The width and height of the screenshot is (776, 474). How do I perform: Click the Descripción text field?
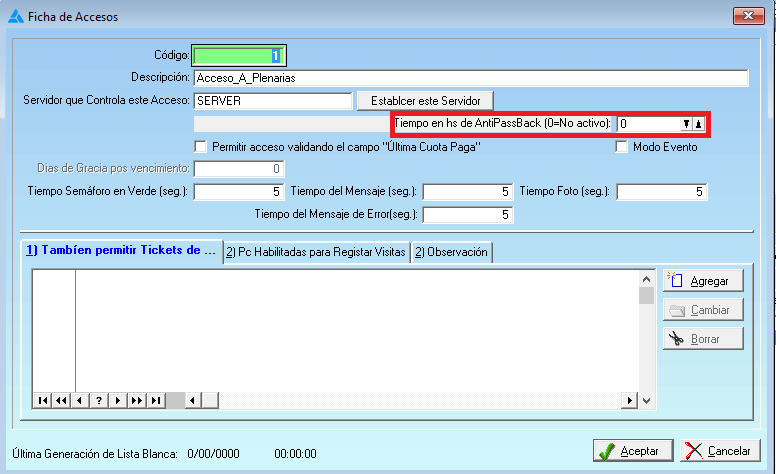[470, 78]
